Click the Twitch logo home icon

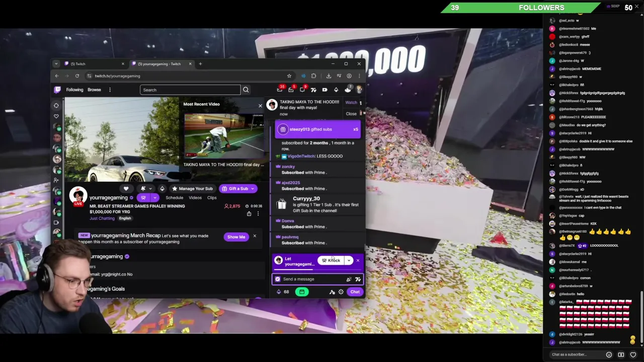[57, 89]
